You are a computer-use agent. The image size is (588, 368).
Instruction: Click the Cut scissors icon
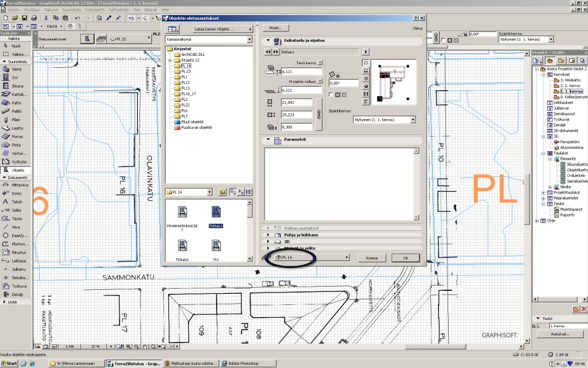point(46,18)
